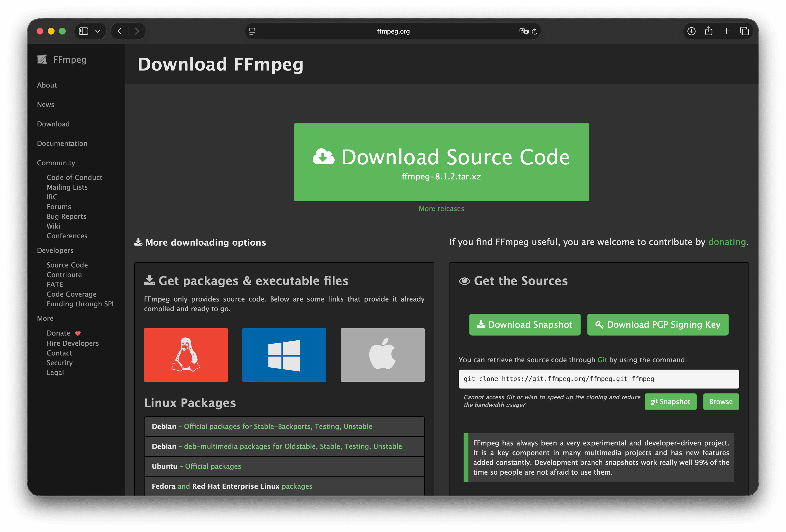
Task: Show Safari downloads list
Action: pyautogui.click(x=691, y=31)
